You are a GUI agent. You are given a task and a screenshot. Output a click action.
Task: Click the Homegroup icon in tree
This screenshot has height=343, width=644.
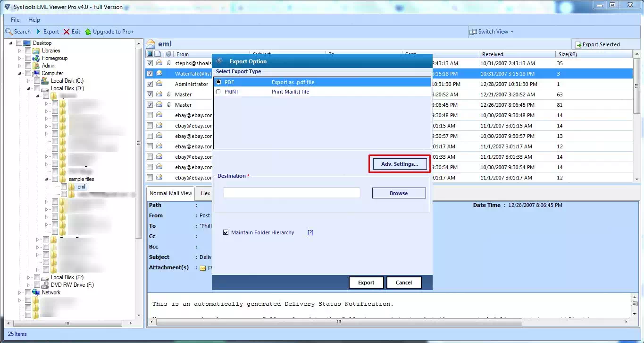pos(36,58)
